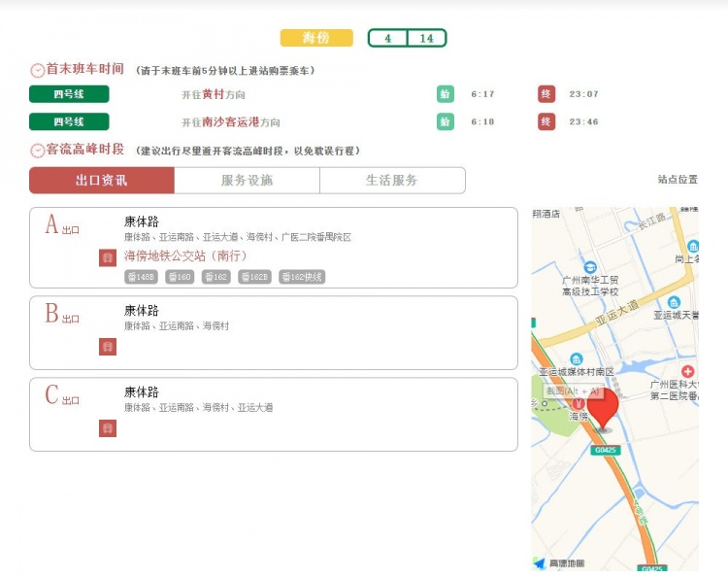Click the bus icon in Exit A
The width and height of the screenshot is (728, 577).
coord(108,257)
